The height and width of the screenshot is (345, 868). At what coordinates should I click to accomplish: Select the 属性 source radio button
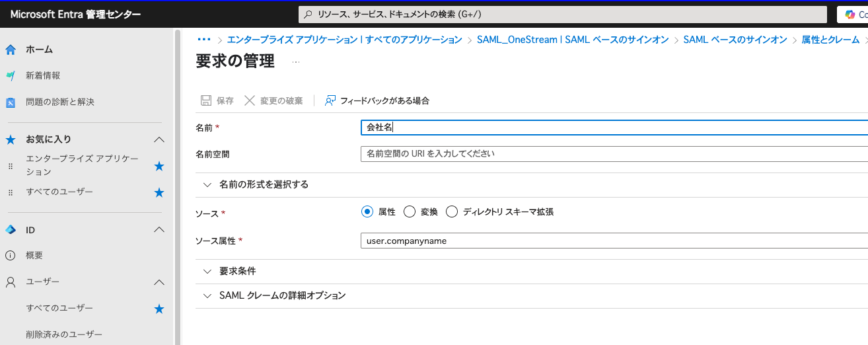tap(367, 211)
